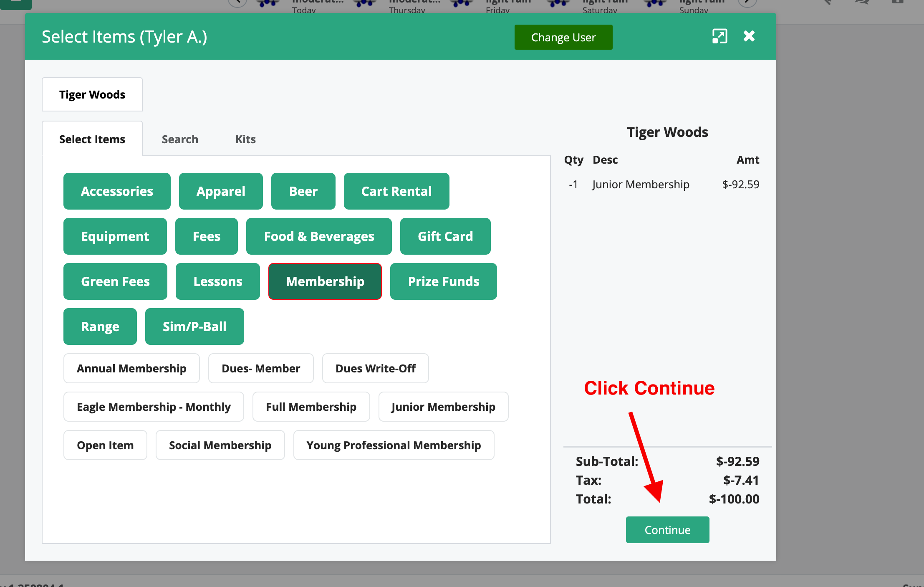This screenshot has width=924, height=587.
Task: Open the Kits tab
Action: (245, 139)
